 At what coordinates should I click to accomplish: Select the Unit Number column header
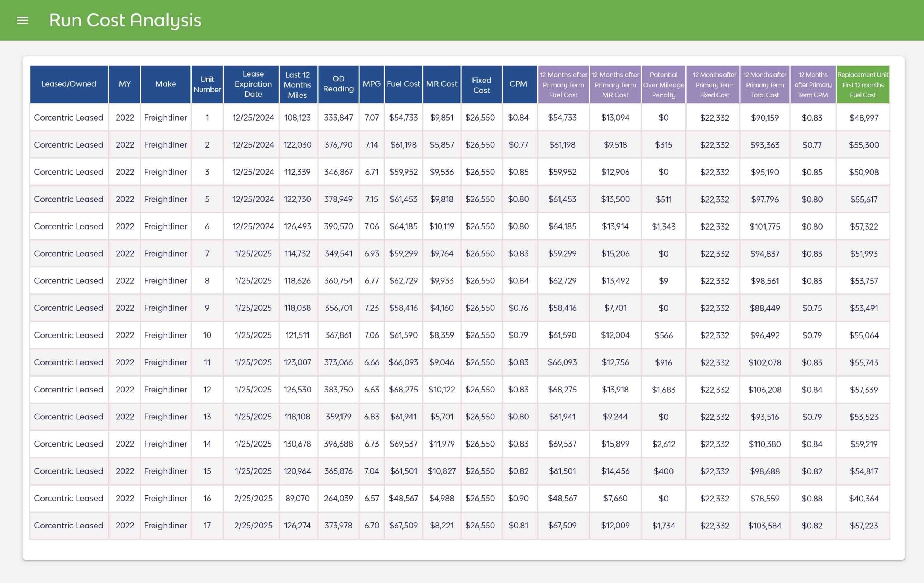207,84
